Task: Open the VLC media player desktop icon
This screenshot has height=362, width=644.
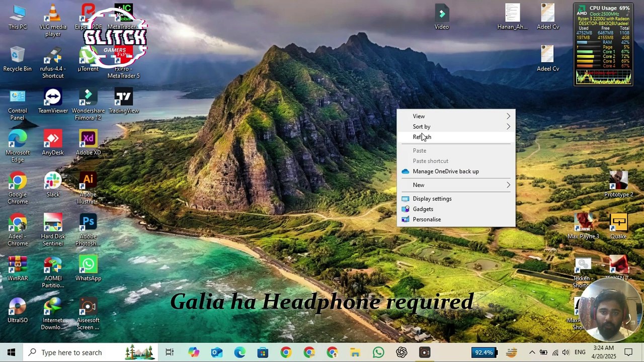Action: point(53,20)
